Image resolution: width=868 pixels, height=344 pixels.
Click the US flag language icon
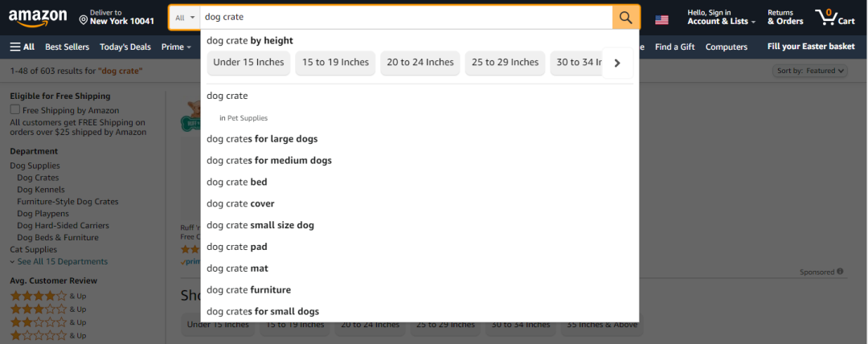[x=661, y=19]
